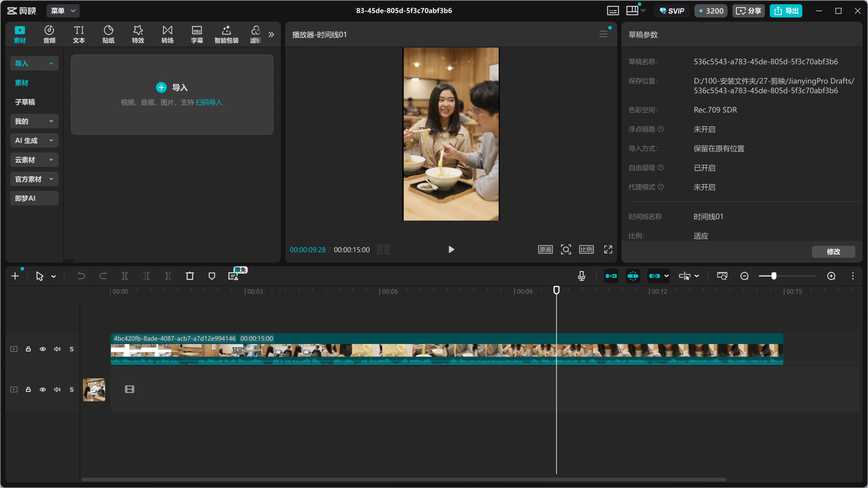Click the split clip tool icon
Image resolution: width=868 pixels, height=488 pixels.
[x=125, y=276]
